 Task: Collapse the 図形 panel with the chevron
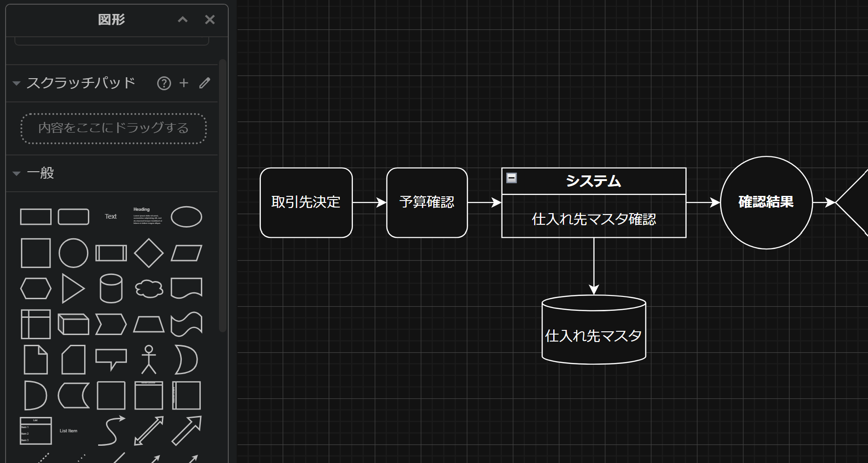183,20
